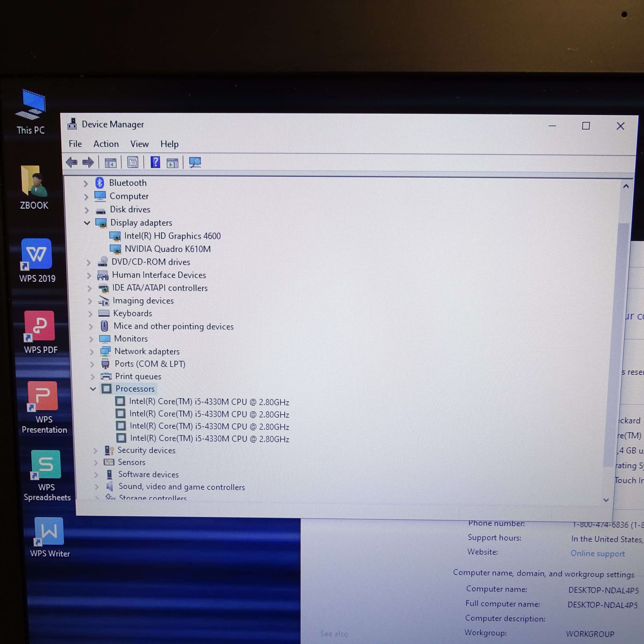Open the blue Help toolbar icon
The height and width of the screenshot is (644, 644).
point(155,162)
